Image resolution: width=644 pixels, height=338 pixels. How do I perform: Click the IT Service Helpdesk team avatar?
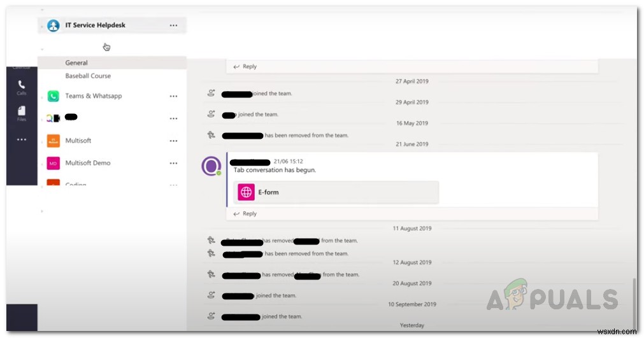(54, 25)
